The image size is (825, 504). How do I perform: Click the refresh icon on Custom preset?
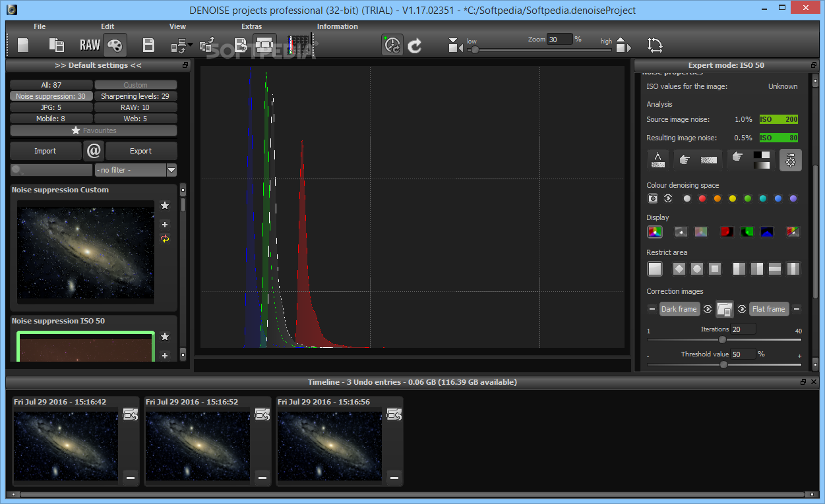pos(165,238)
